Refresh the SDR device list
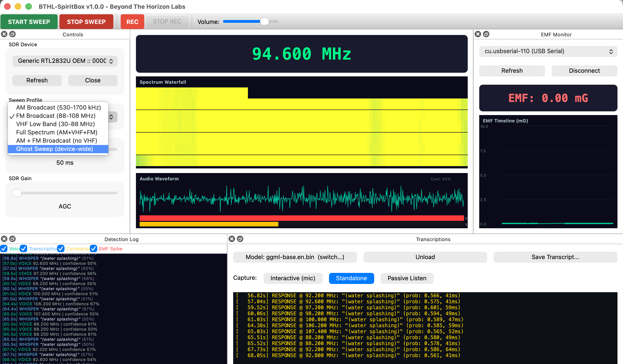The width and height of the screenshot is (623, 364). (37, 81)
